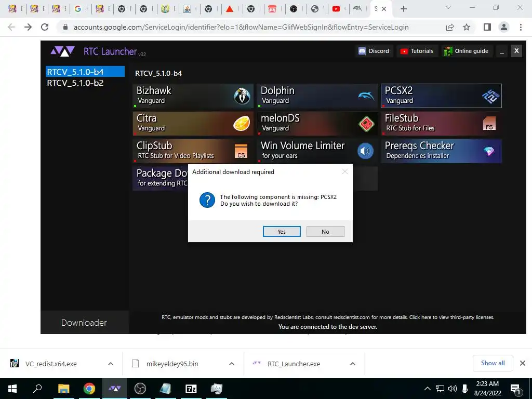The width and height of the screenshot is (532, 399).
Task: Open the Package Downloader tile
Action: coord(160,179)
